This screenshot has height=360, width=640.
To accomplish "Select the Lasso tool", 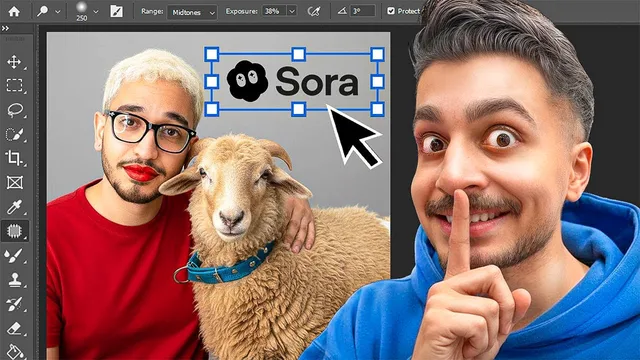I will click(15, 110).
